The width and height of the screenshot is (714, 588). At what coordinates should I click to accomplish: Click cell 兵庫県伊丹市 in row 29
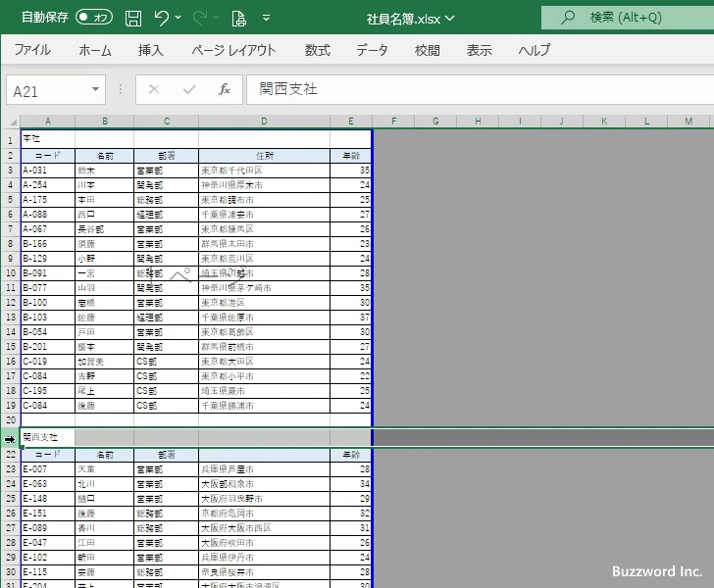264,557
